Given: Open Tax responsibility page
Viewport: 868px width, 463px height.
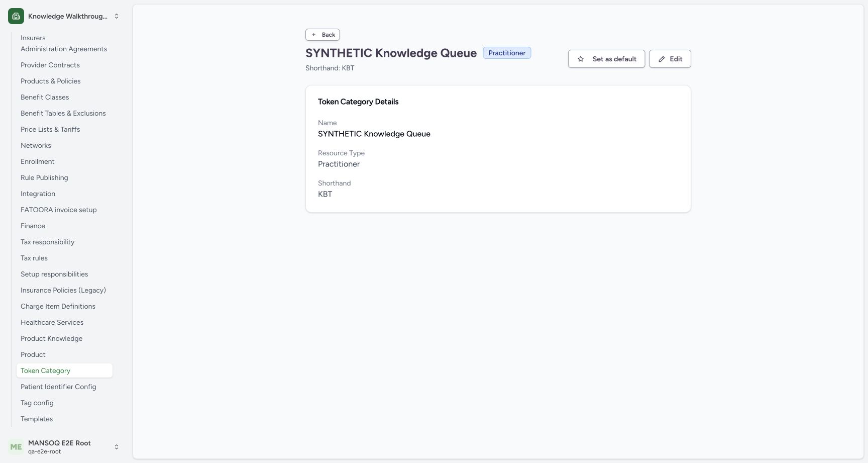Looking at the screenshot, I should click(x=47, y=242).
